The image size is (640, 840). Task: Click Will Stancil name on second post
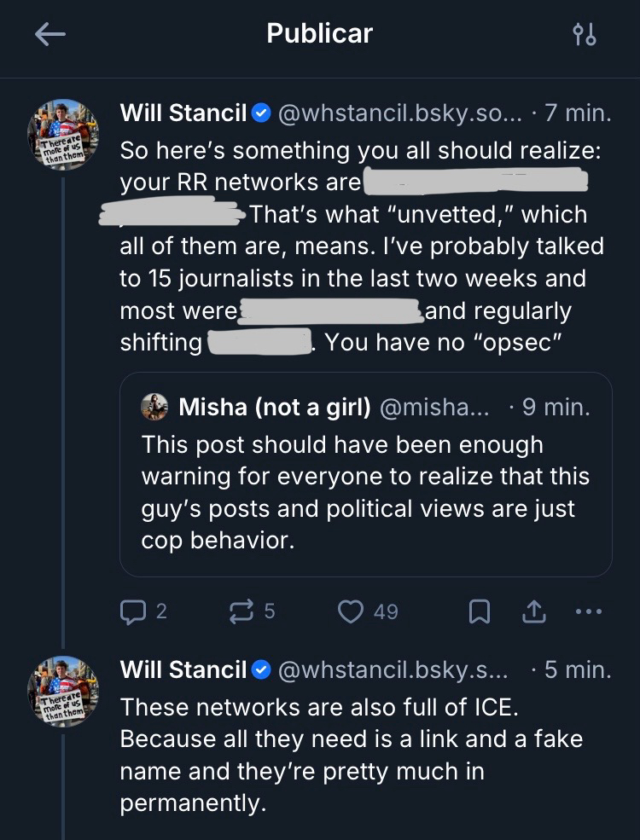click(x=183, y=669)
